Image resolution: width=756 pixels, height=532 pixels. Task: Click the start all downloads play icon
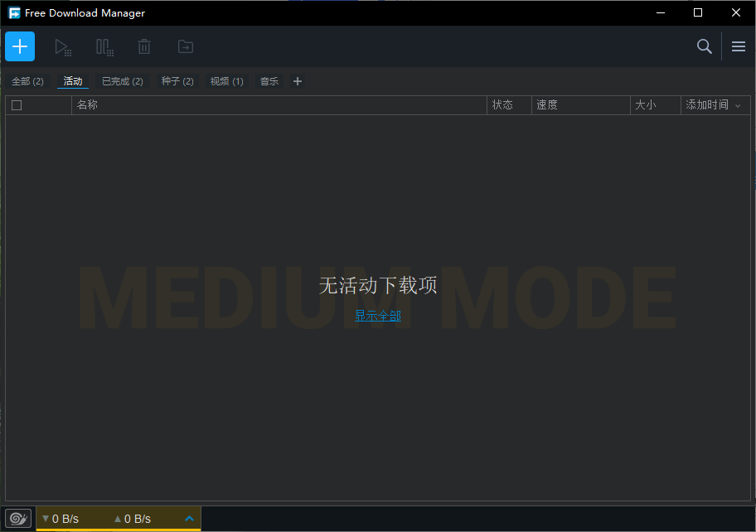tap(63, 47)
